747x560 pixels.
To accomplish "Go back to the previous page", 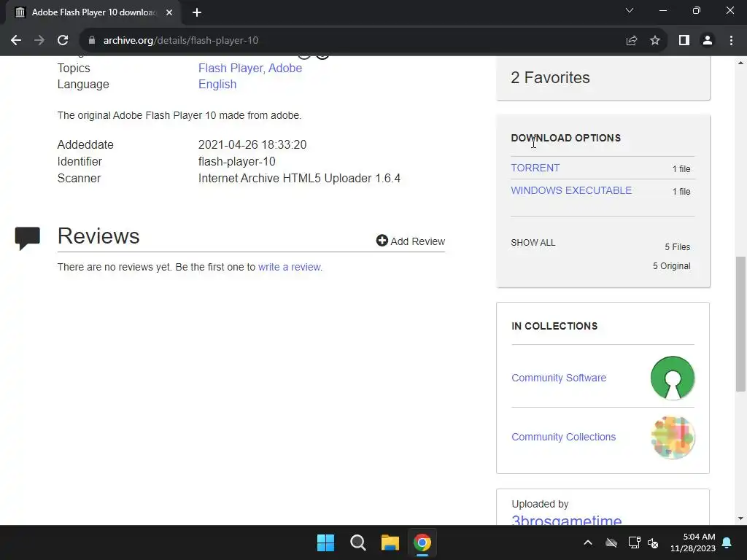I will coord(16,41).
